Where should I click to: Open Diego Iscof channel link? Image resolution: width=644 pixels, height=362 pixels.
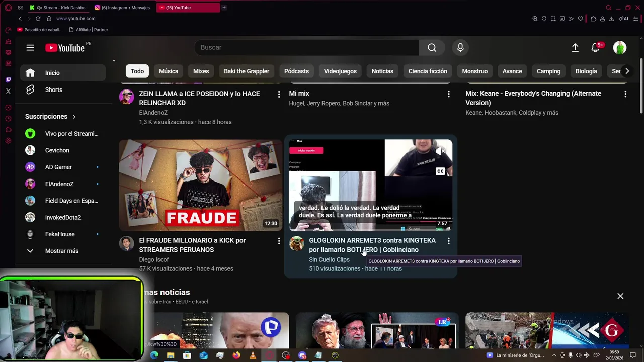153,260
